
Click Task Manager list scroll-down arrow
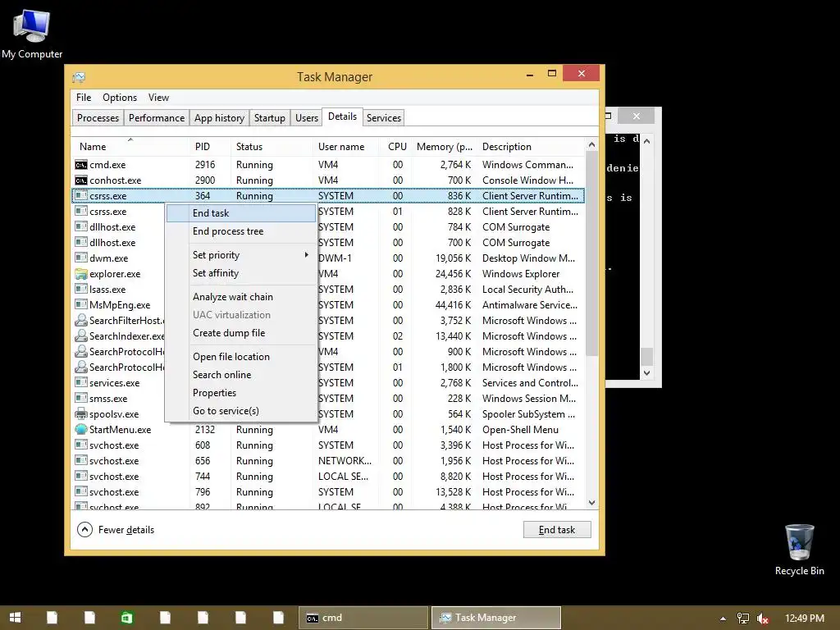click(x=592, y=503)
